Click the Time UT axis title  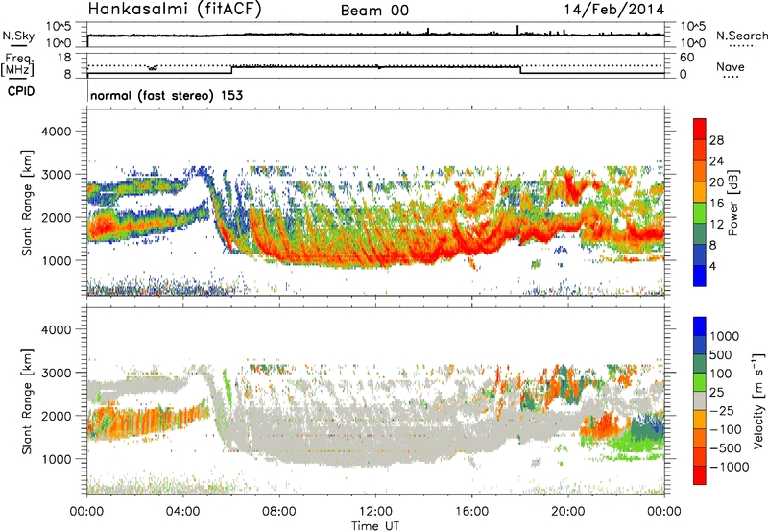pyautogui.click(x=375, y=526)
